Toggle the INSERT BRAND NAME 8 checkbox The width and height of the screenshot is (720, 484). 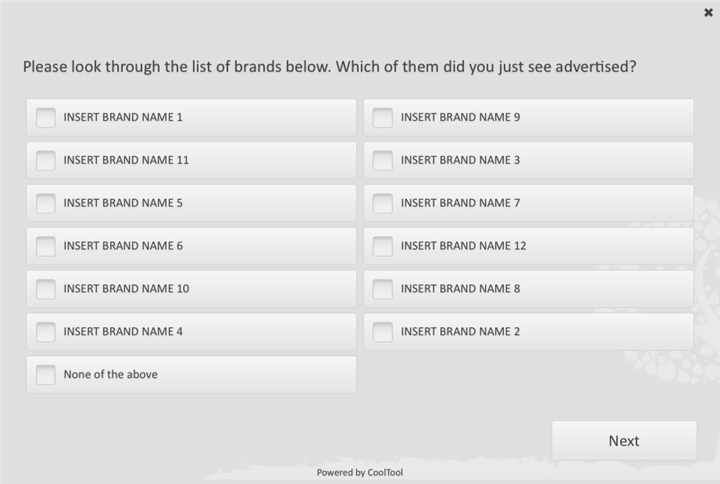coord(383,290)
